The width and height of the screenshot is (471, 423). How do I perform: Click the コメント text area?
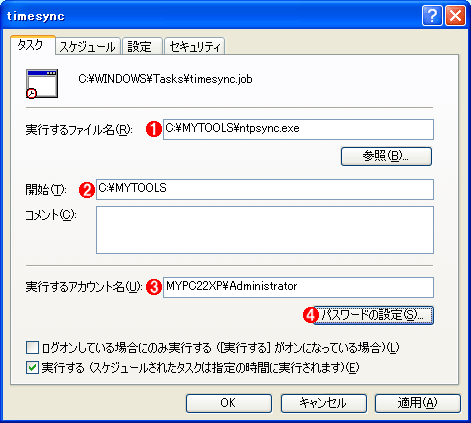[265, 230]
